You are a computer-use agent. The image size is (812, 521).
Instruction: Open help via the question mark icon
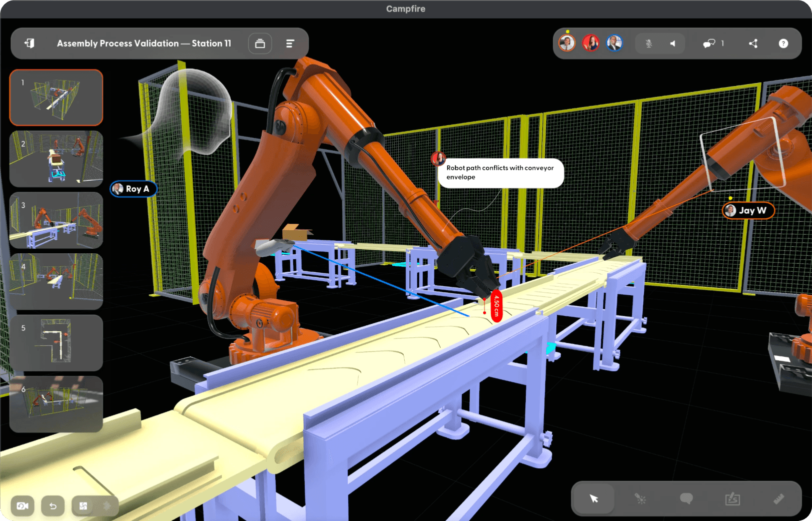point(783,44)
